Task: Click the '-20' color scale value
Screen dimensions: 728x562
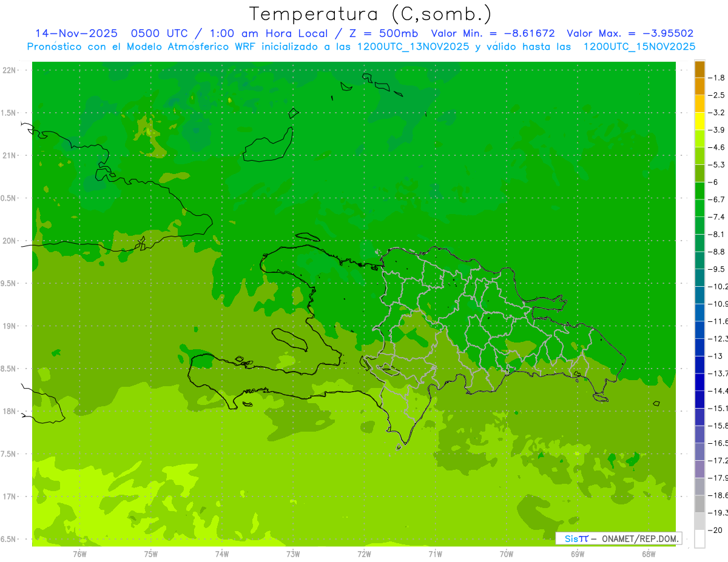Action: pos(715,530)
